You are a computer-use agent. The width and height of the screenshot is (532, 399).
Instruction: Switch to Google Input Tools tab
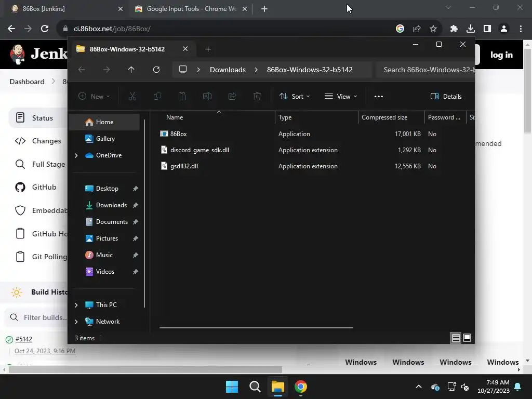pyautogui.click(x=191, y=9)
